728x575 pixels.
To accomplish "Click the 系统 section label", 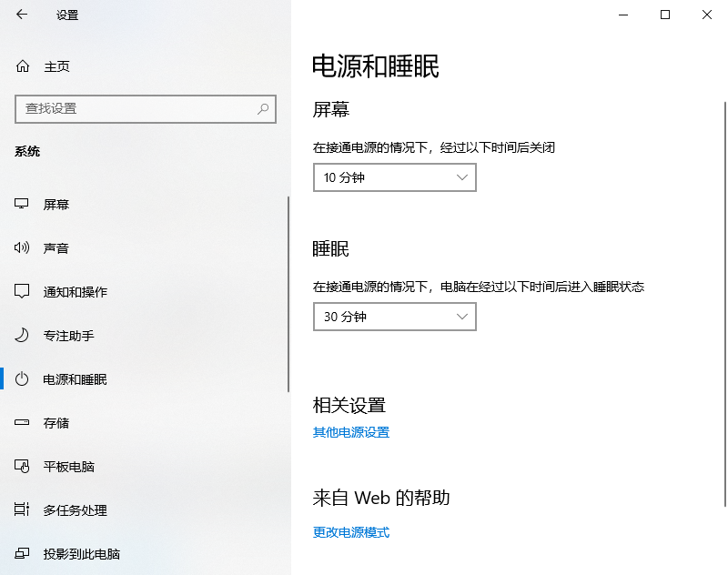I will [26, 151].
